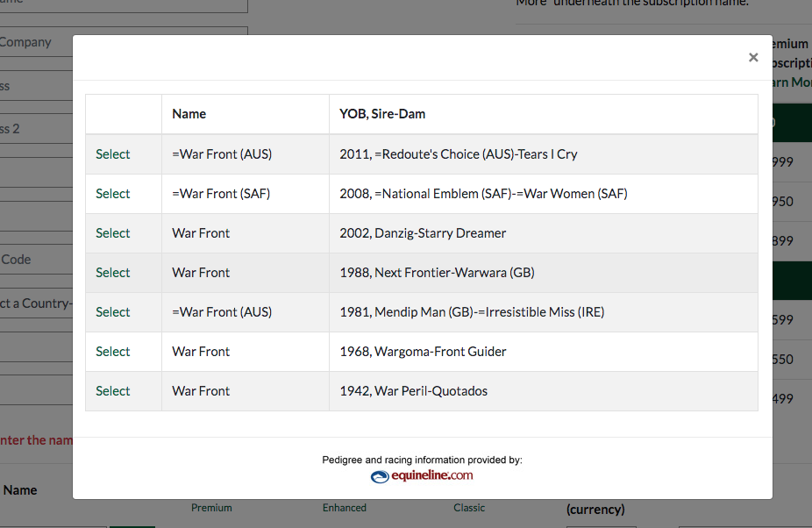Screen dimensions: 812x528
Task: Close the horse selection dialog
Action: [x=753, y=58]
